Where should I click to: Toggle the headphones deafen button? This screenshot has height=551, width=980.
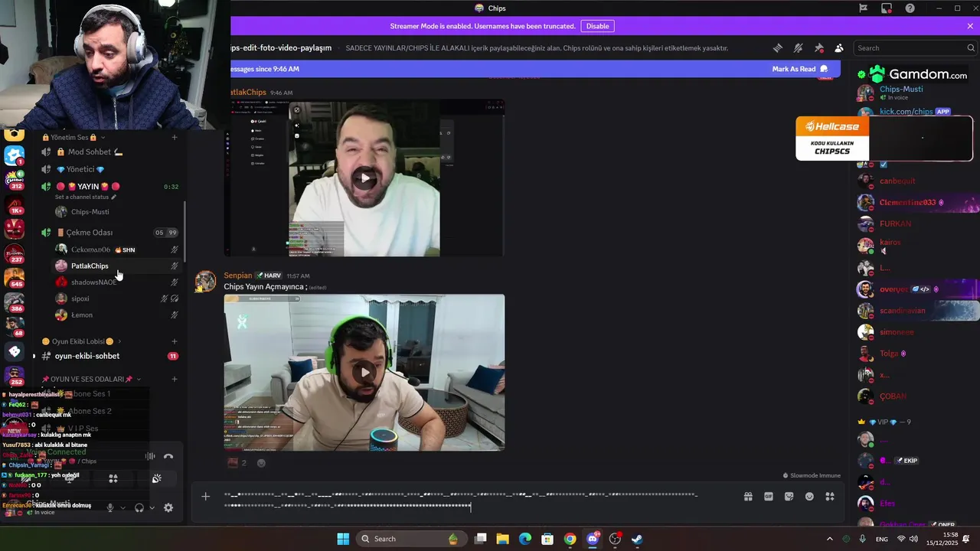coord(139,507)
